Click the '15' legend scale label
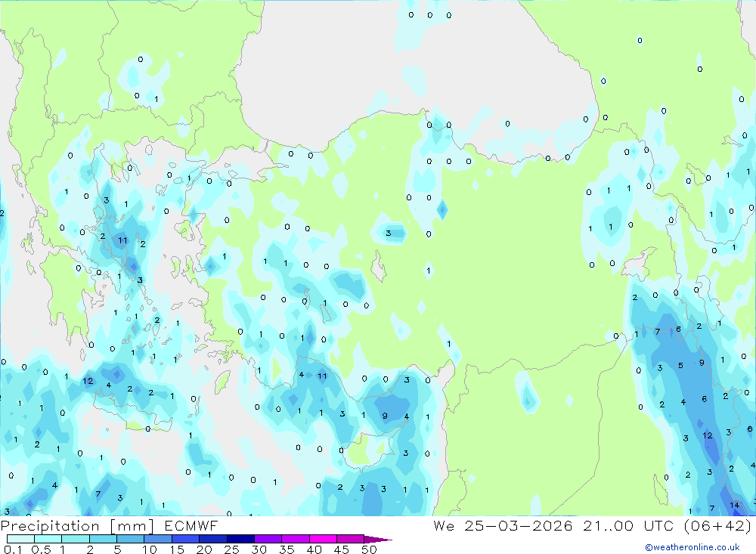The width and height of the screenshot is (756, 554). tap(177, 549)
